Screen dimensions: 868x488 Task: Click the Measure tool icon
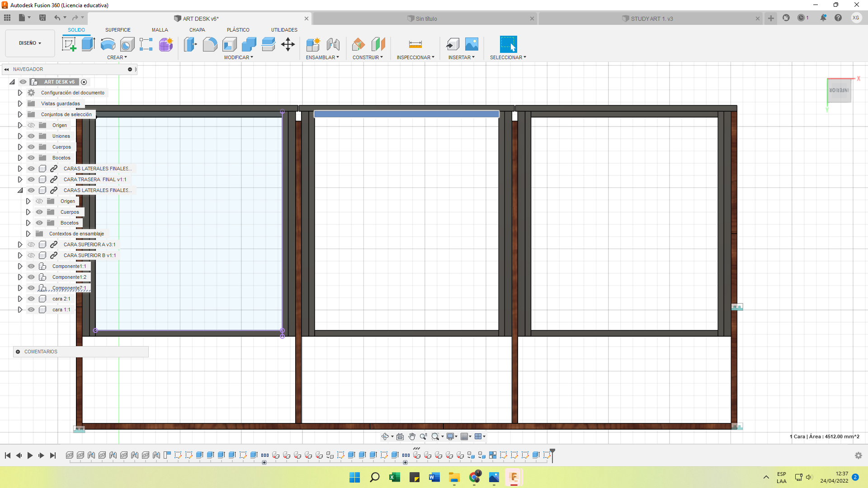pos(415,44)
